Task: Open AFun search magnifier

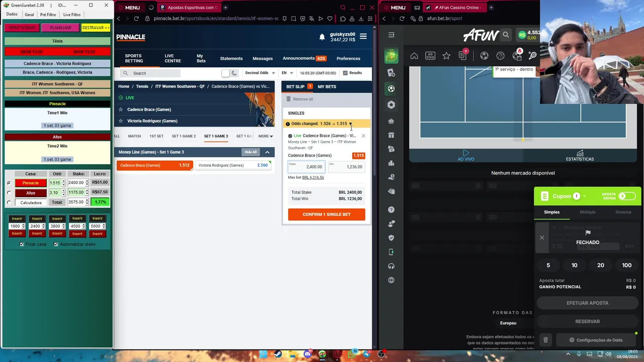Action: click(x=506, y=35)
